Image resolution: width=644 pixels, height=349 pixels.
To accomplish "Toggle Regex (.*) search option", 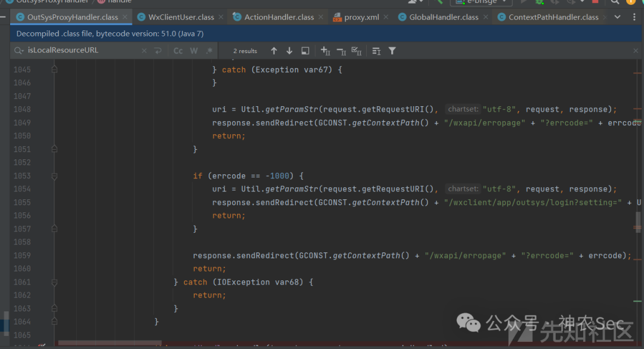I will (x=209, y=51).
